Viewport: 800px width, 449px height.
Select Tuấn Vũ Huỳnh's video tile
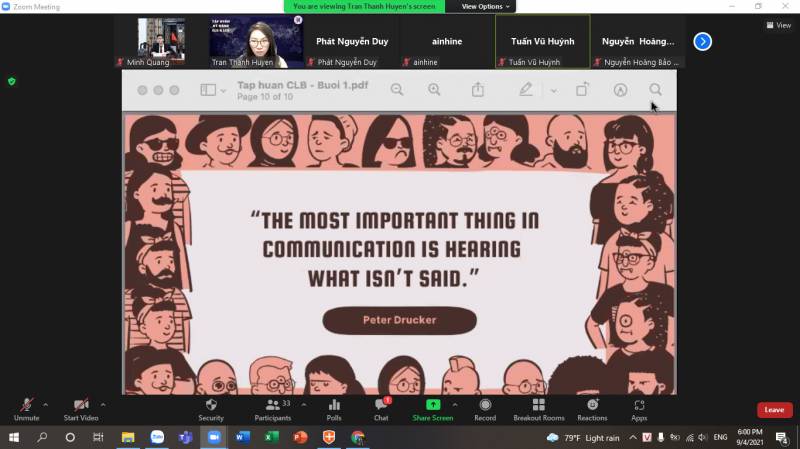(x=542, y=41)
